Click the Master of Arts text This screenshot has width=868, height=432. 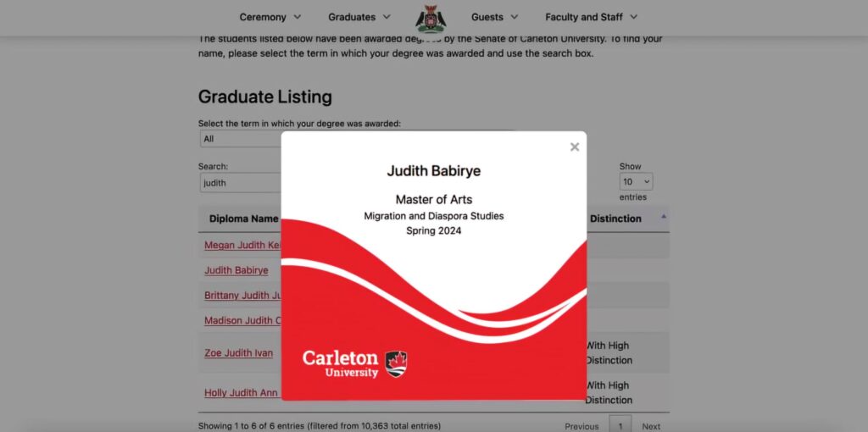(434, 200)
